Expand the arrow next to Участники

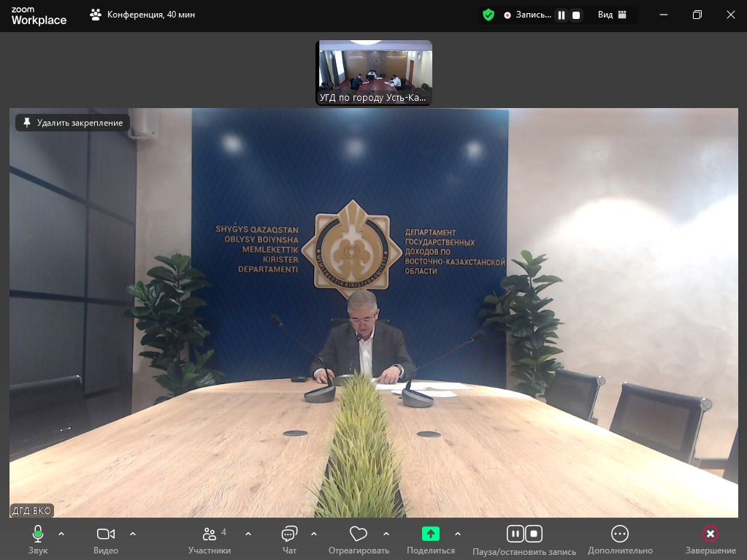point(248,534)
